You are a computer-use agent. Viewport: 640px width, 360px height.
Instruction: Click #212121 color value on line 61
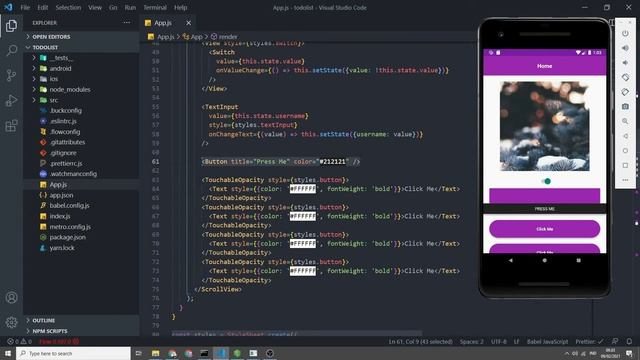tap(333, 162)
